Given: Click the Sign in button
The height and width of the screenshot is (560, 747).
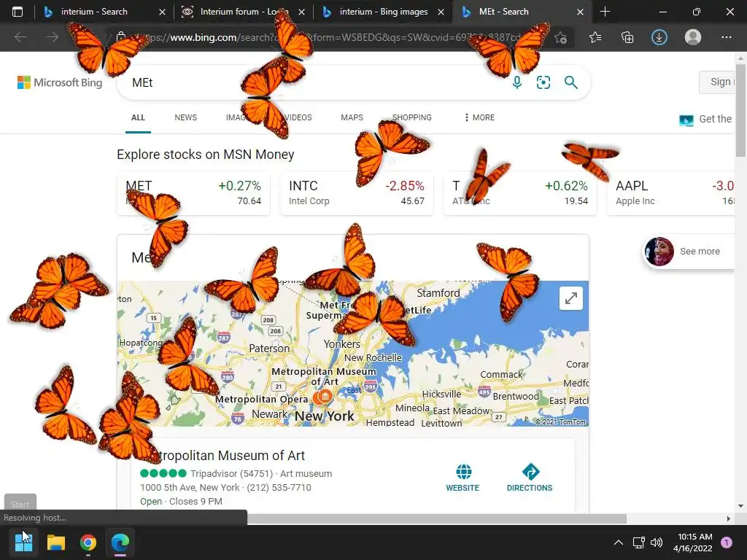Looking at the screenshot, I should click(718, 82).
